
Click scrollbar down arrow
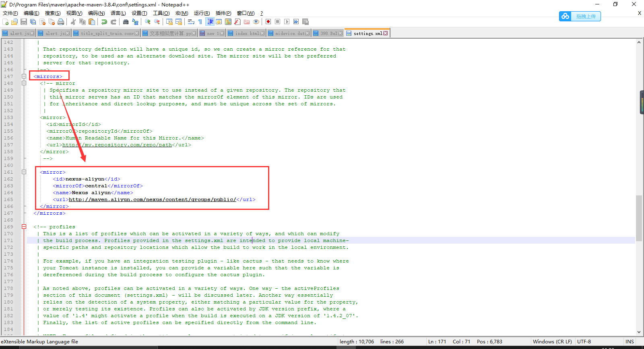coord(639,332)
